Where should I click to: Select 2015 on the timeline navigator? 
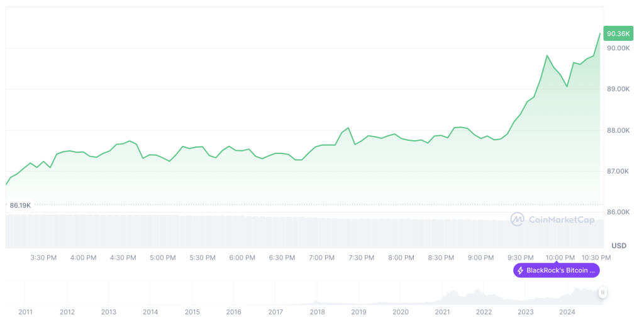point(192,312)
